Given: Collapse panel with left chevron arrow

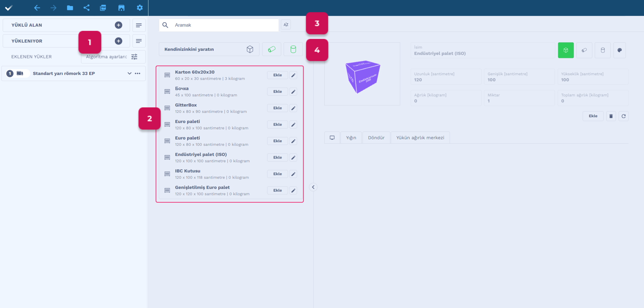Looking at the screenshot, I should point(313,187).
